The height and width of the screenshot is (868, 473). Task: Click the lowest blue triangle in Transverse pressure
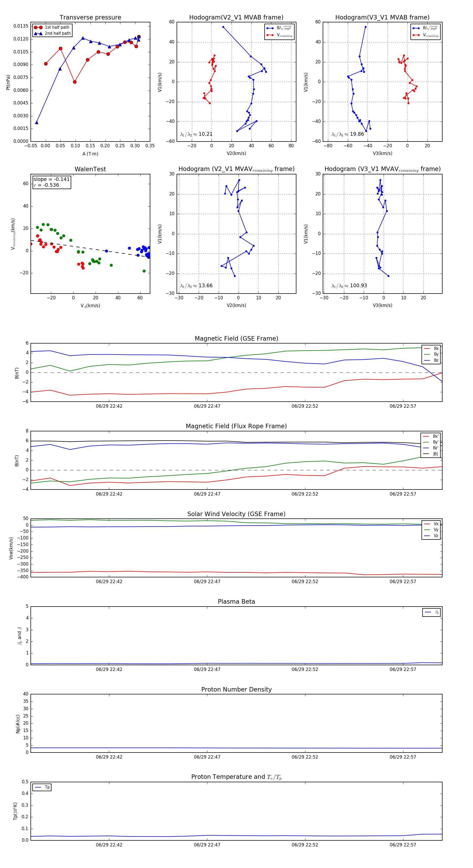pos(37,122)
